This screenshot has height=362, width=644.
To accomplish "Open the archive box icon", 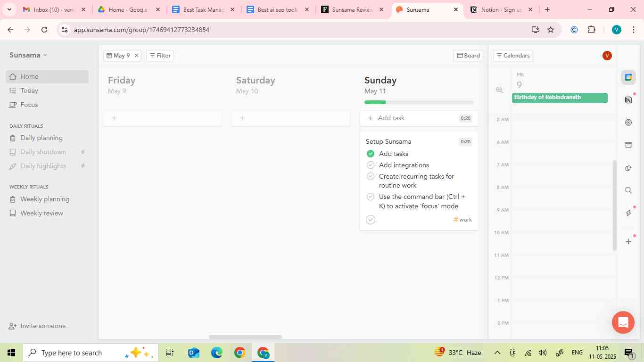I will (628, 145).
